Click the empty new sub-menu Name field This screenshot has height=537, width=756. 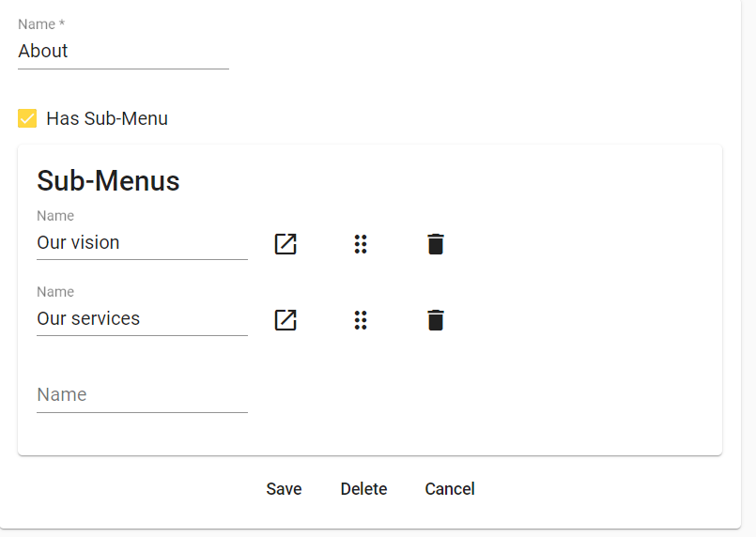pos(142,395)
